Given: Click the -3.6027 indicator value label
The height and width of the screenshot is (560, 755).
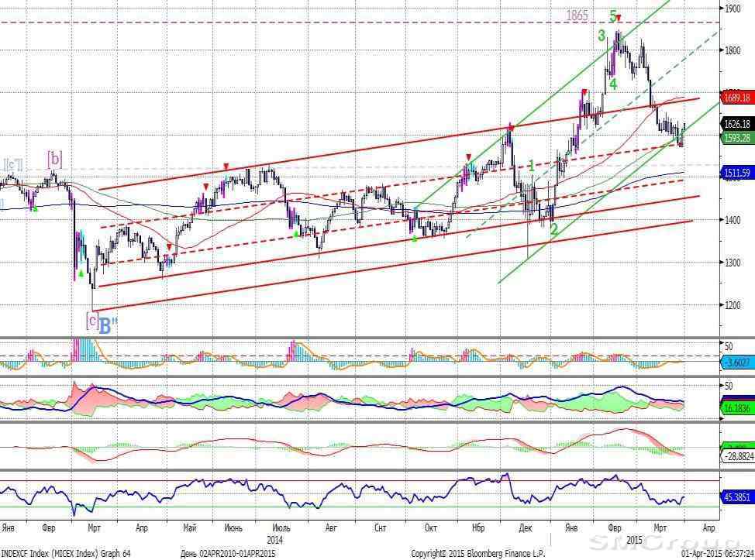Looking at the screenshot, I should (737, 362).
